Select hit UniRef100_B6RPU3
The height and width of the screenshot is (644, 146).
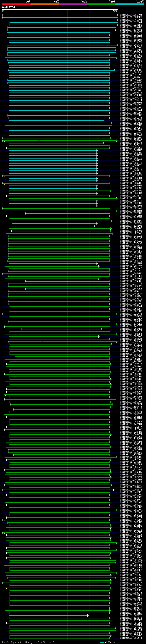coord(131,151)
